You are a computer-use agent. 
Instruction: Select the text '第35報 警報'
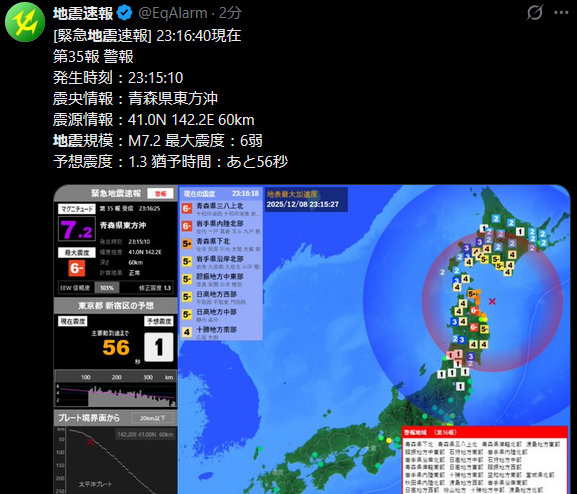(x=93, y=57)
